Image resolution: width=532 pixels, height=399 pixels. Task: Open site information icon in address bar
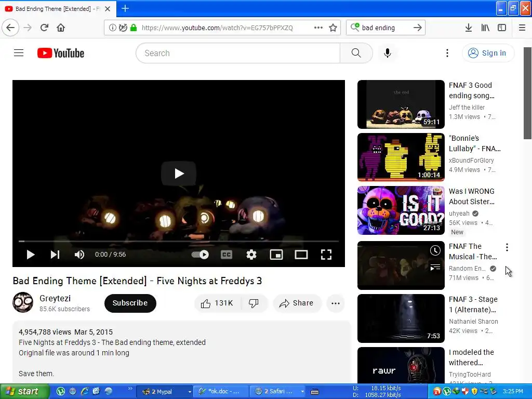click(112, 28)
